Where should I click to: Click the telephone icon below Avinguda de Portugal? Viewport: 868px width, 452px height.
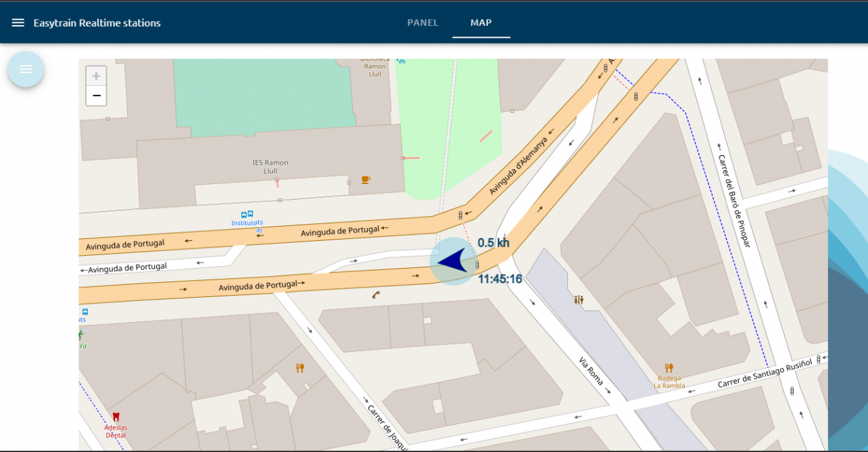coord(376,295)
